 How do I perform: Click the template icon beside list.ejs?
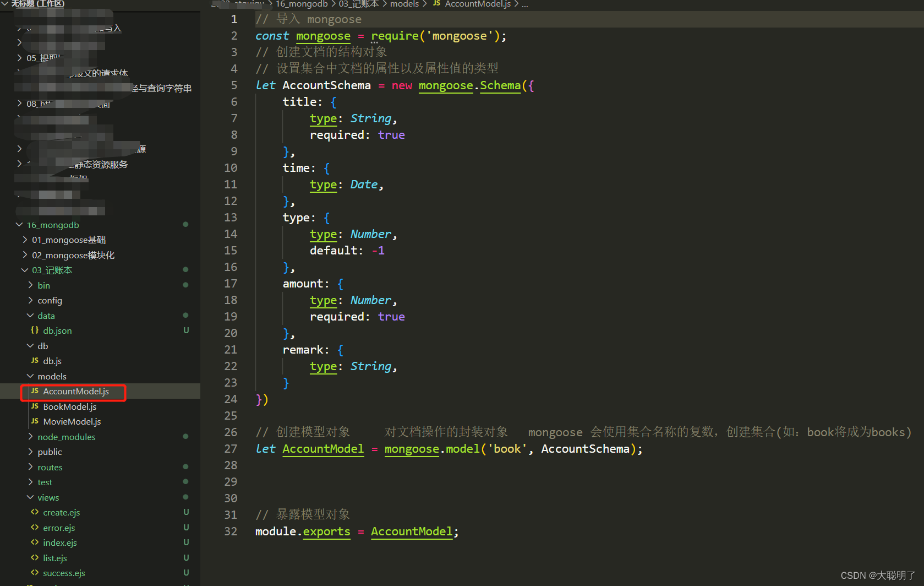pyautogui.click(x=35, y=558)
